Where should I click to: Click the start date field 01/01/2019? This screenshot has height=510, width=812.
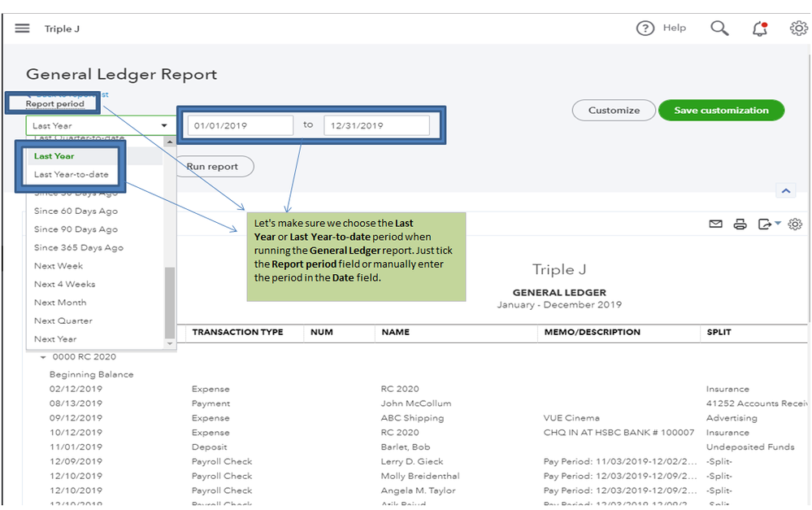tap(241, 125)
